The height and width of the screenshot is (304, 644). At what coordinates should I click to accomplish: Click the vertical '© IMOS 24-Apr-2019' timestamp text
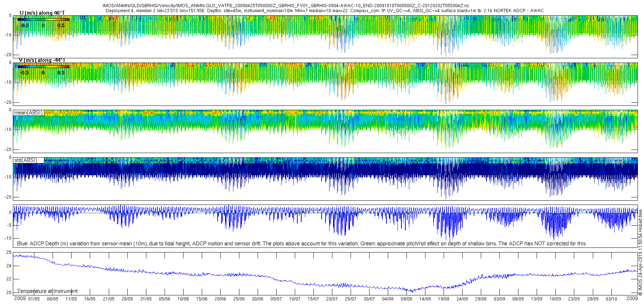[x=640, y=252]
